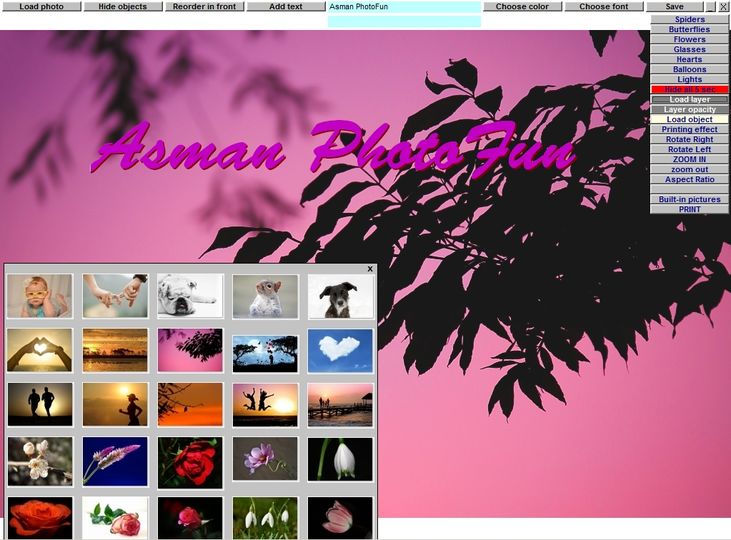731x540 pixels.
Task: Adjust Layer opacity from the side panel
Action: pyautogui.click(x=689, y=110)
